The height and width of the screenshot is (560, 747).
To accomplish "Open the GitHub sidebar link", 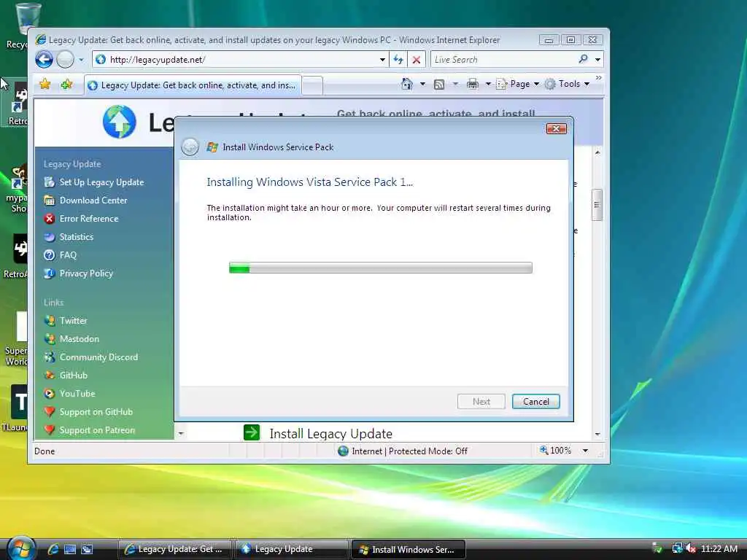I will click(x=74, y=376).
